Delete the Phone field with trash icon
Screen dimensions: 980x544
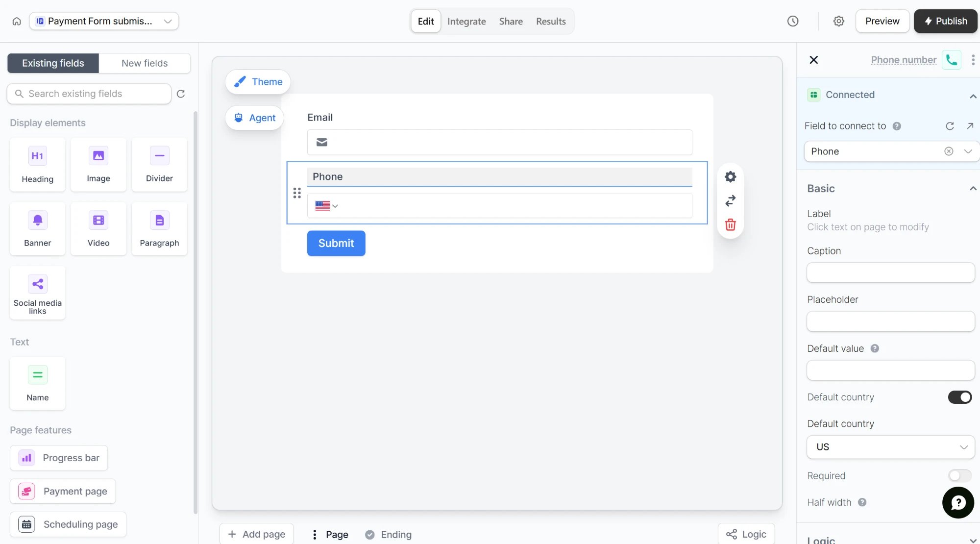coord(730,224)
